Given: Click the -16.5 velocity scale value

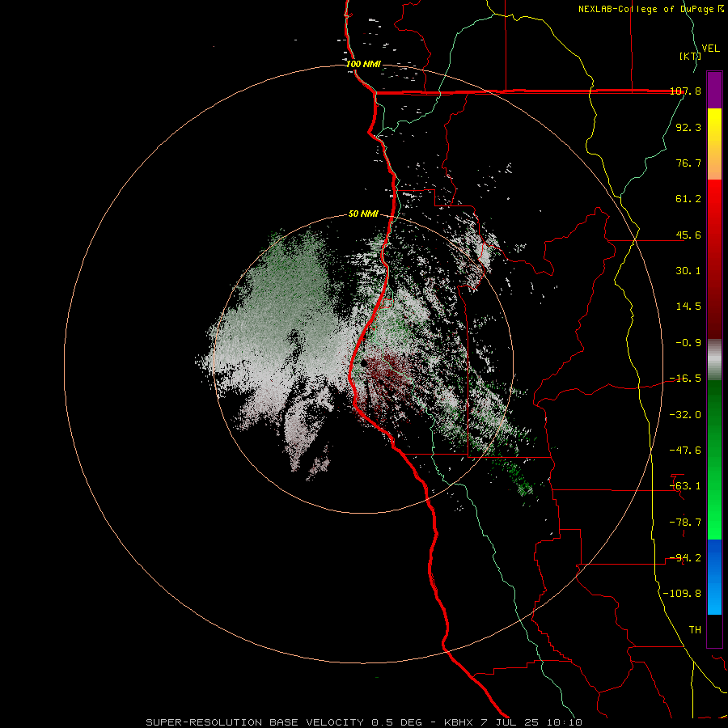Looking at the screenshot, I should [686, 379].
